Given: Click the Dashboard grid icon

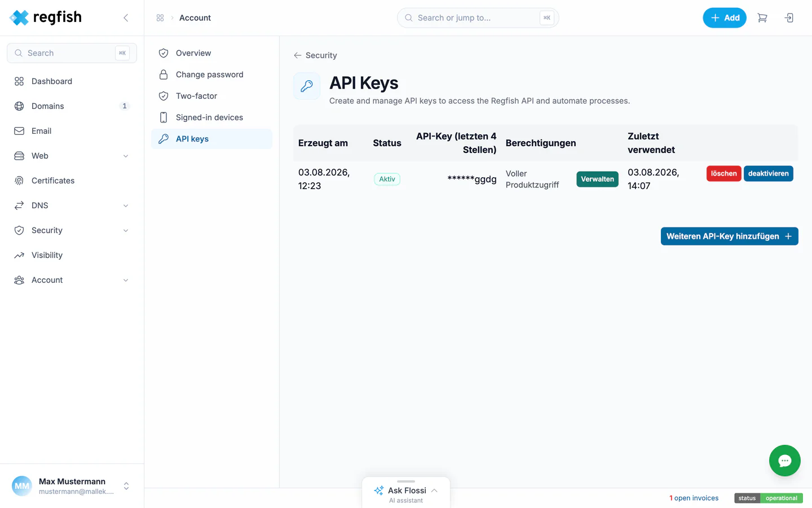Looking at the screenshot, I should [19, 81].
